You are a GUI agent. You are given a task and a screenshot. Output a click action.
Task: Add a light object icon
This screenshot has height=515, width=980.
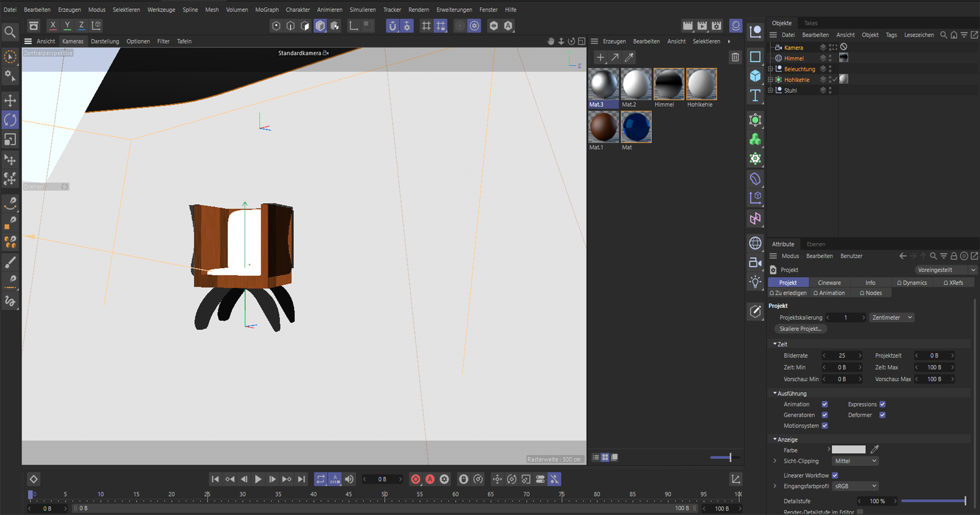(755, 282)
